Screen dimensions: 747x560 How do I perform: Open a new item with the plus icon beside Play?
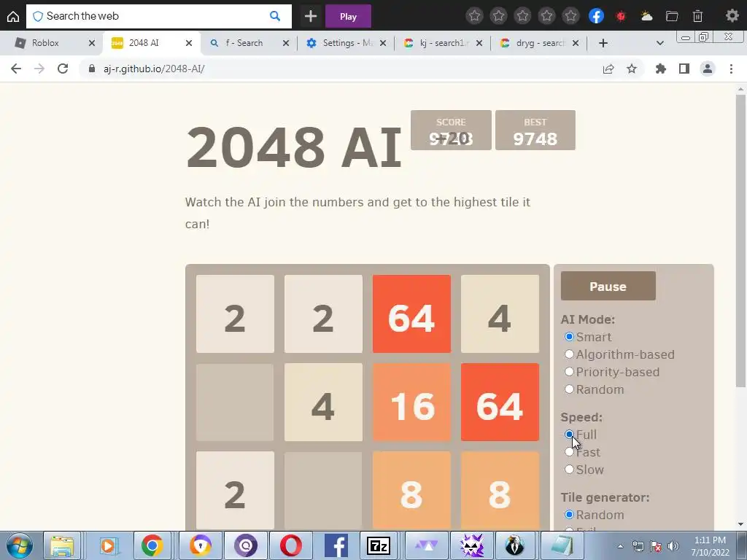click(311, 16)
